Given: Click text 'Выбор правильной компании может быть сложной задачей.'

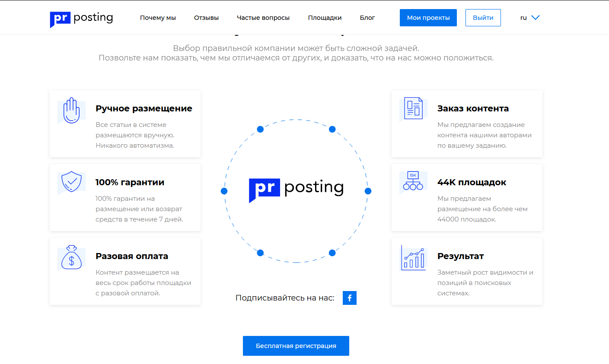Looking at the screenshot, I should click(296, 48).
